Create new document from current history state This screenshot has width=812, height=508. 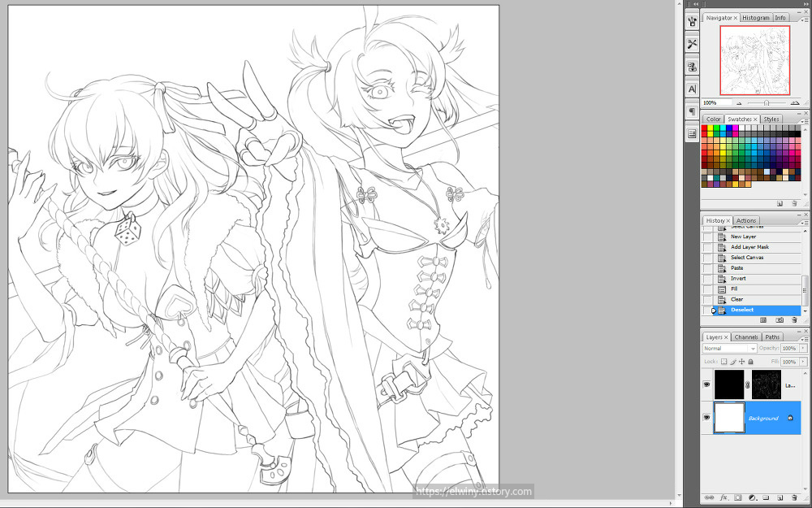point(762,320)
